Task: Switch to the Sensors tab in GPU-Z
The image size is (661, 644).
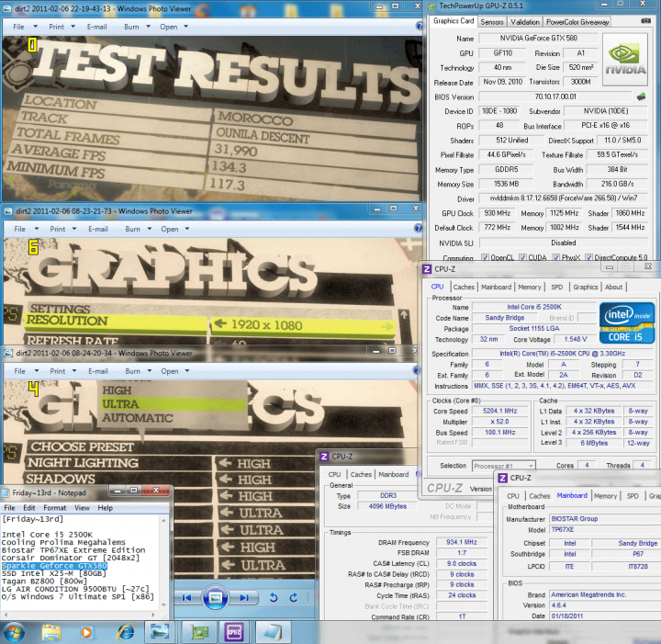Action: click(x=492, y=22)
